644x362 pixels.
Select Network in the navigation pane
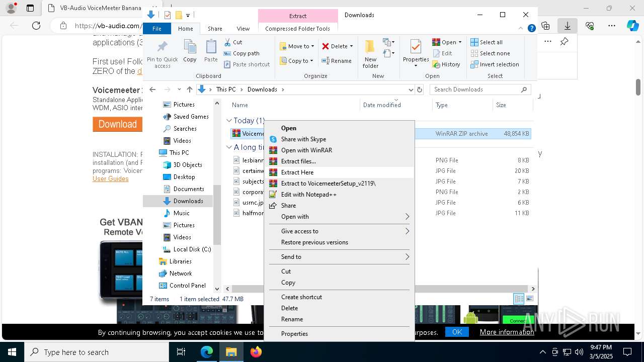tap(176, 274)
